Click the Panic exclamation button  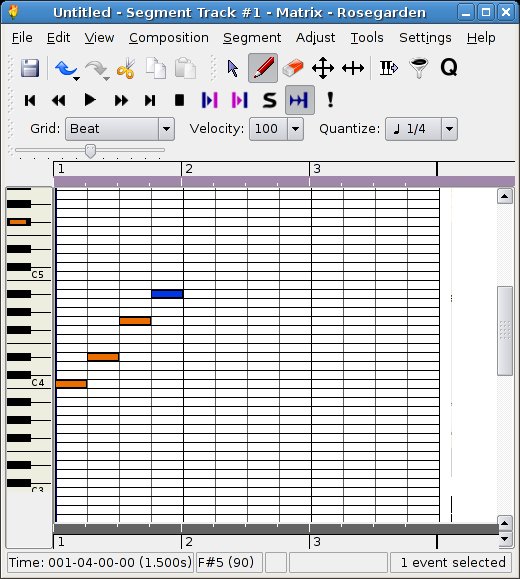pyautogui.click(x=330, y=100)
